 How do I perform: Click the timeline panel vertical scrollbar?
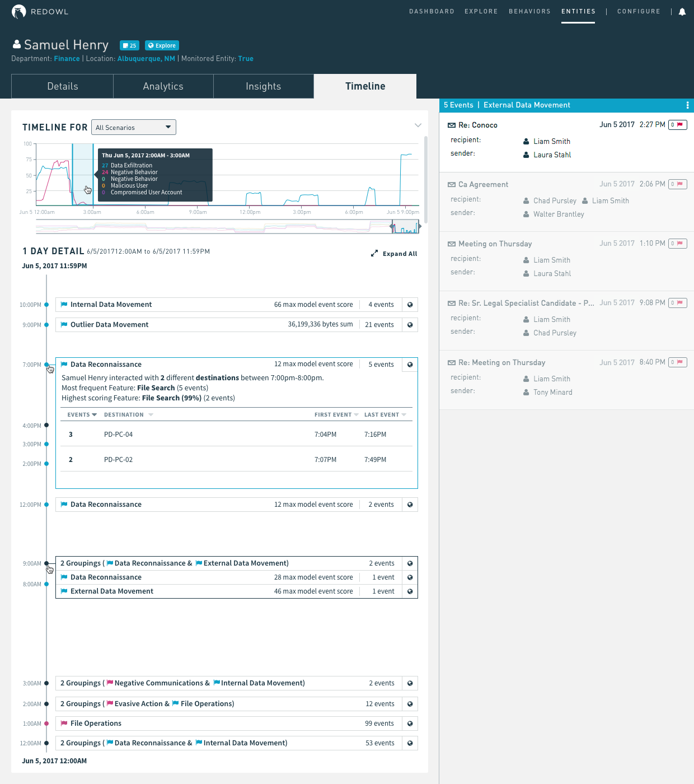[x=426, y=179]
